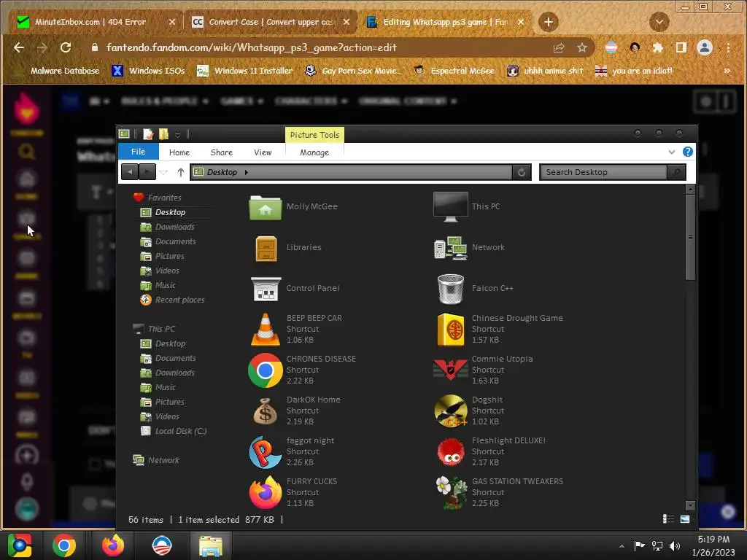747x560 pixels.
Task: Open the View ribbon tab
Action: [x=263, y=152]
